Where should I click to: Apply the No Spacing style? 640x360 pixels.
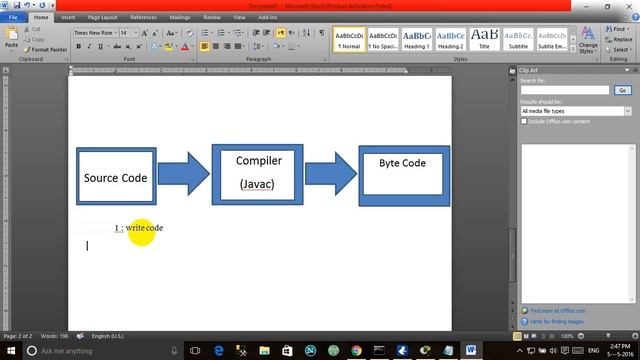click(383, 40)
